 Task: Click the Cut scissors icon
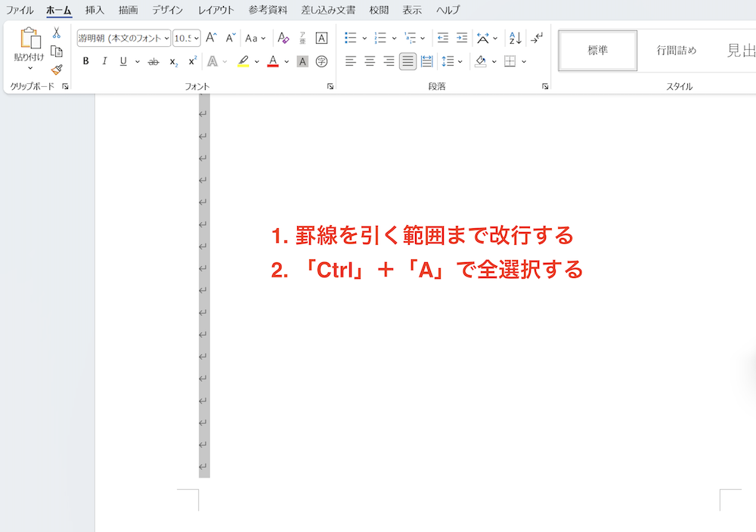click(x=57, y=32)
